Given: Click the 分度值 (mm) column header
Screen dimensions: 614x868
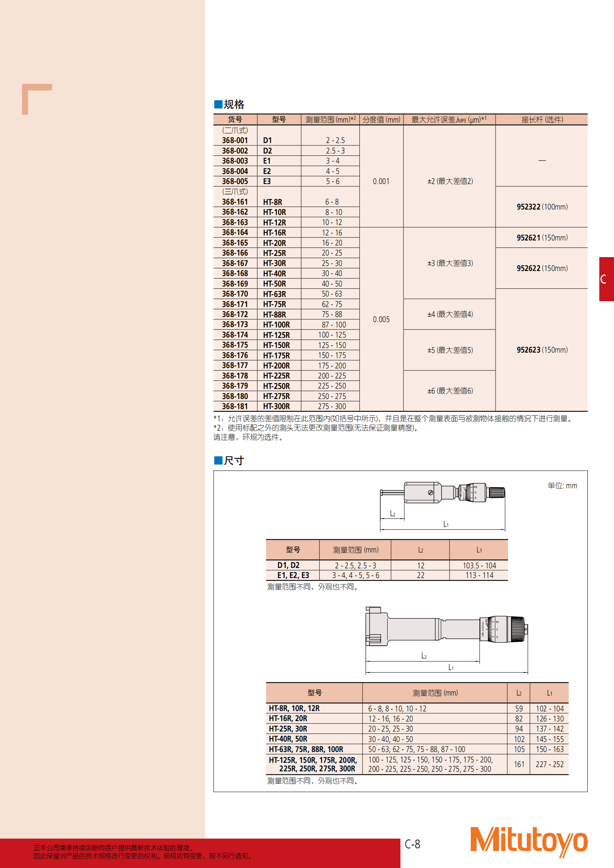Looking at the screenshot, I should (x=381, y=119).
